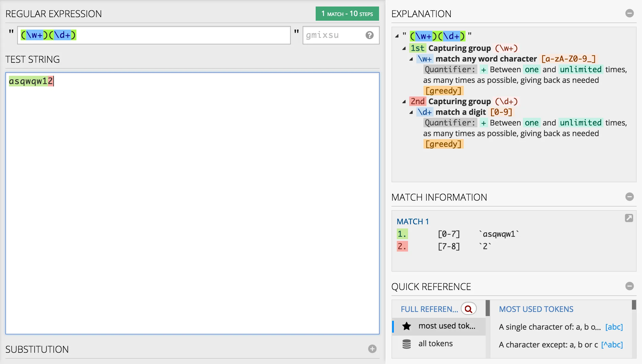The image size is (642, 364).
Task: Select the all tokens reference category
Action: click(435, 344)
